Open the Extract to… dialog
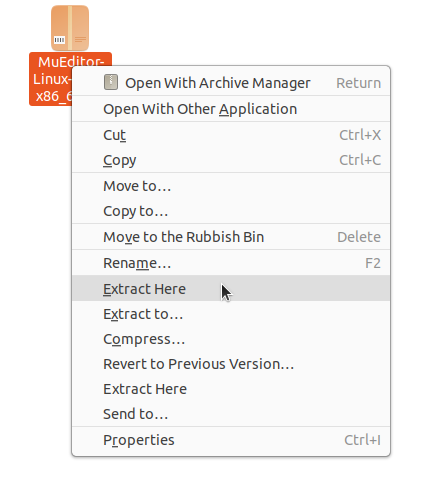 click(231, 314)
